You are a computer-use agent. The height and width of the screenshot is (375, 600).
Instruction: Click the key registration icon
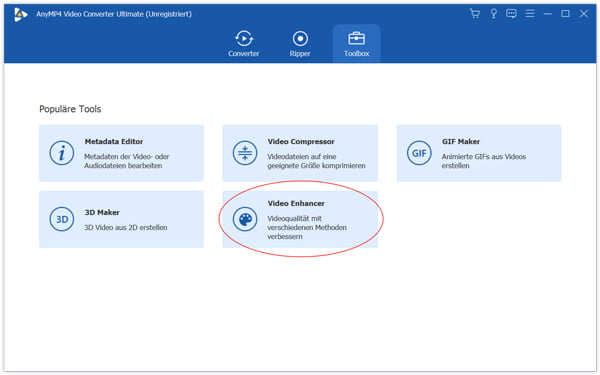pyautogui.click(x=494, y=14)
